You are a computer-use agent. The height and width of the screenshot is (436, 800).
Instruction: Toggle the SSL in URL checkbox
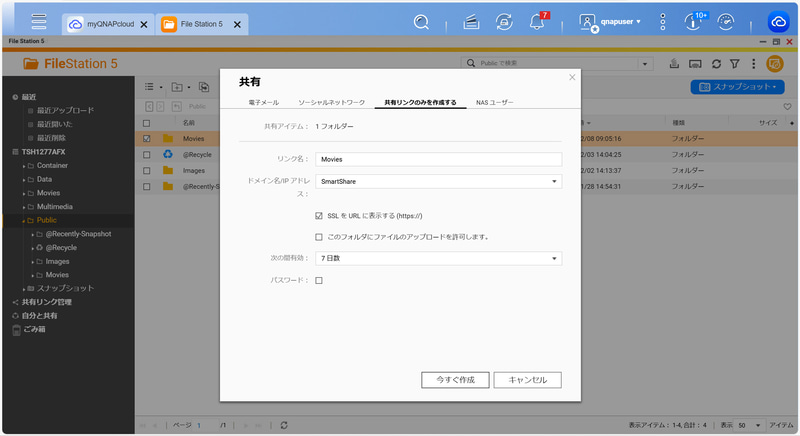[x=319, y=216]
